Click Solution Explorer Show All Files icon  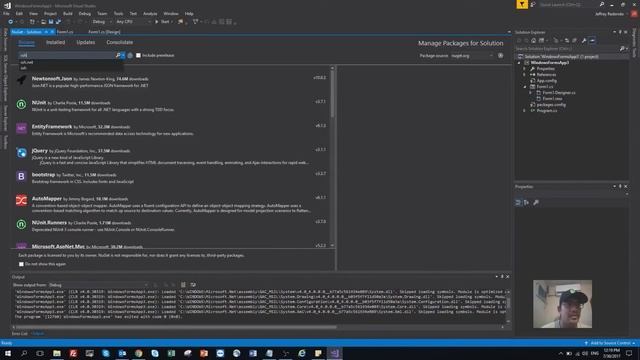[574, 40]
